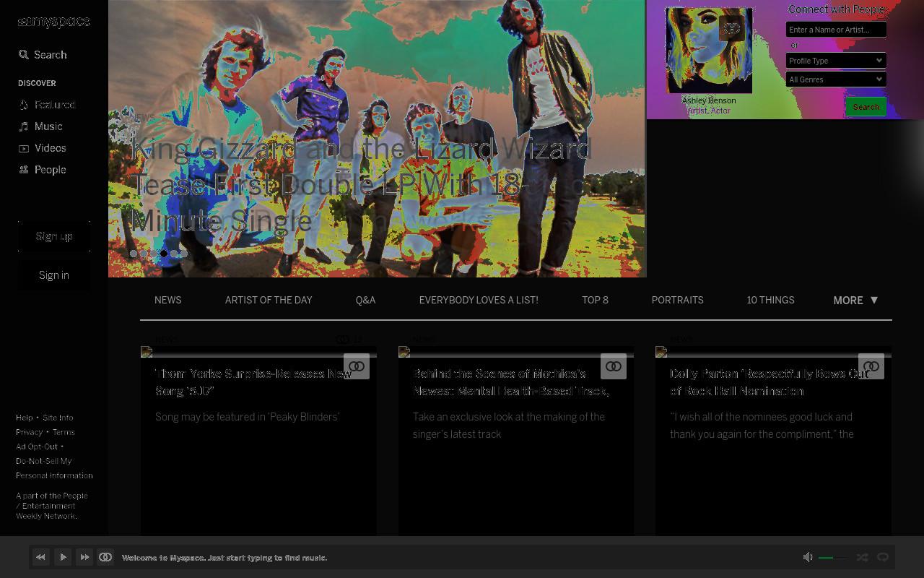Switch to the NEWS tab
The height and width of the screenshot is (578, 924).
pyautogui.click(x=168, y=301)
